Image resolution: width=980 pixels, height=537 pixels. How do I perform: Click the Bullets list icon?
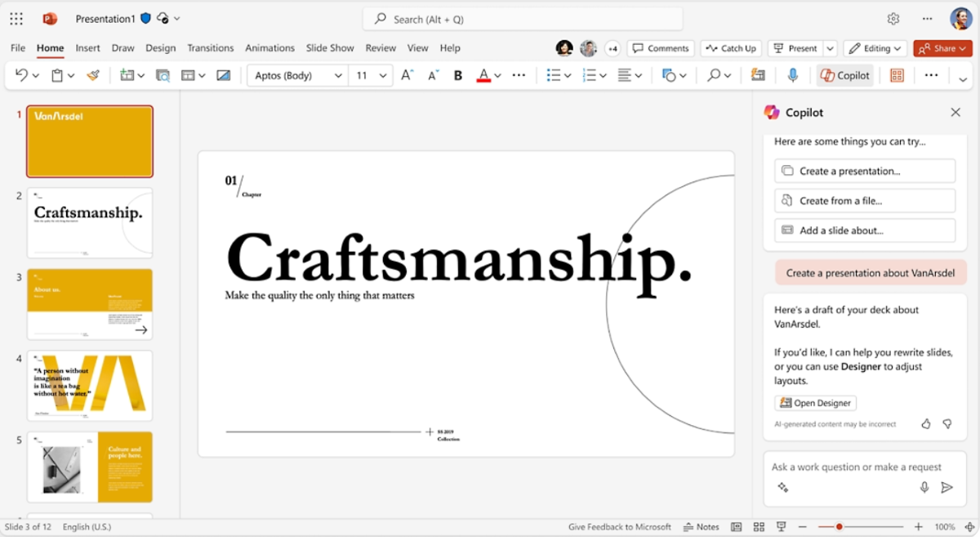point(554,75)
